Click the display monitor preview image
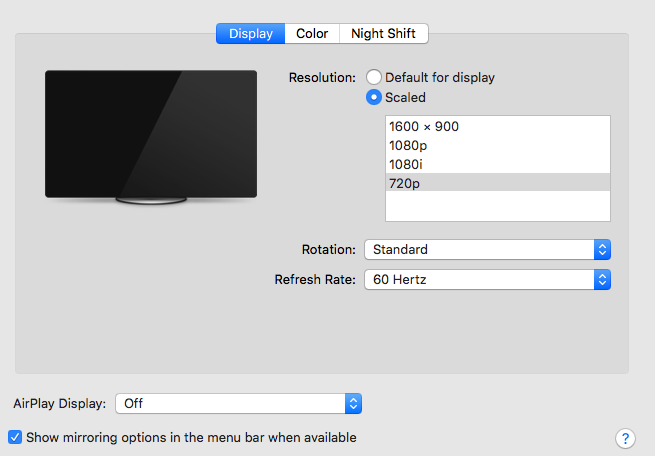 tap(151, 135)
